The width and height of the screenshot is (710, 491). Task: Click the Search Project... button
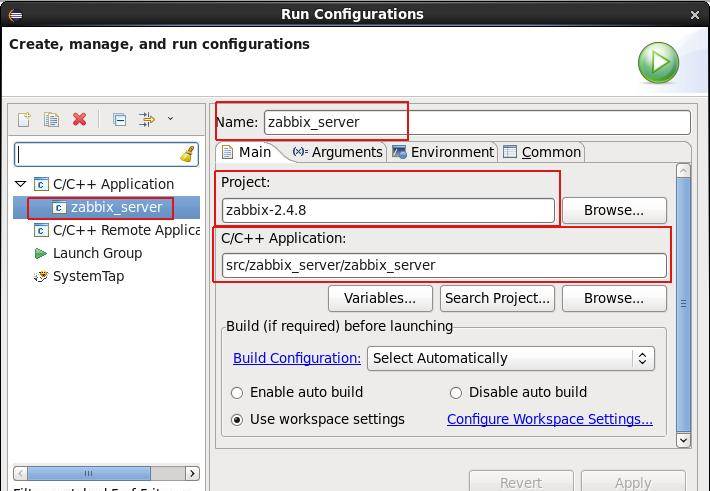[497, 298]
